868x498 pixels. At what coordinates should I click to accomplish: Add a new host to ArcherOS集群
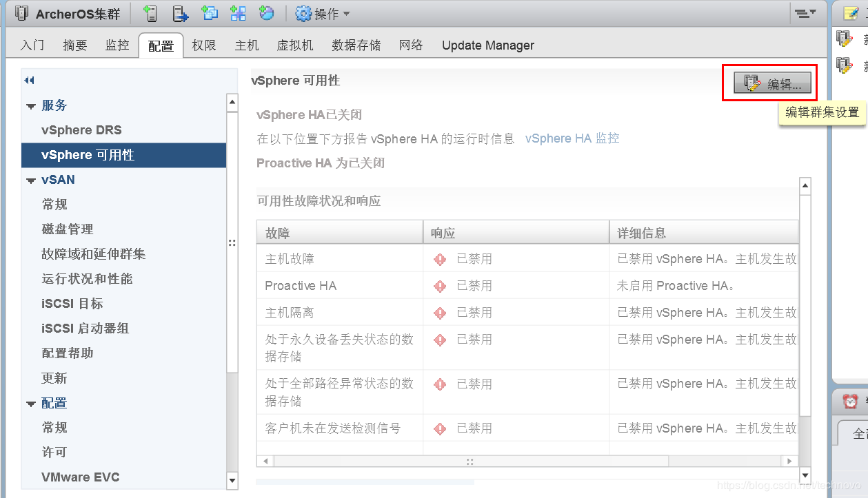tap(150, 12)
